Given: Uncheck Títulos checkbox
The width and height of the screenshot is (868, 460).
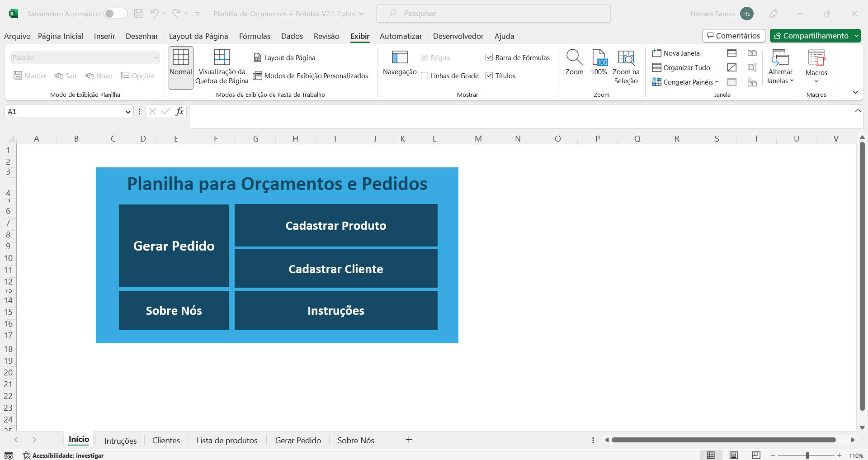Looking at the screenshot, I should click(489, 76).
